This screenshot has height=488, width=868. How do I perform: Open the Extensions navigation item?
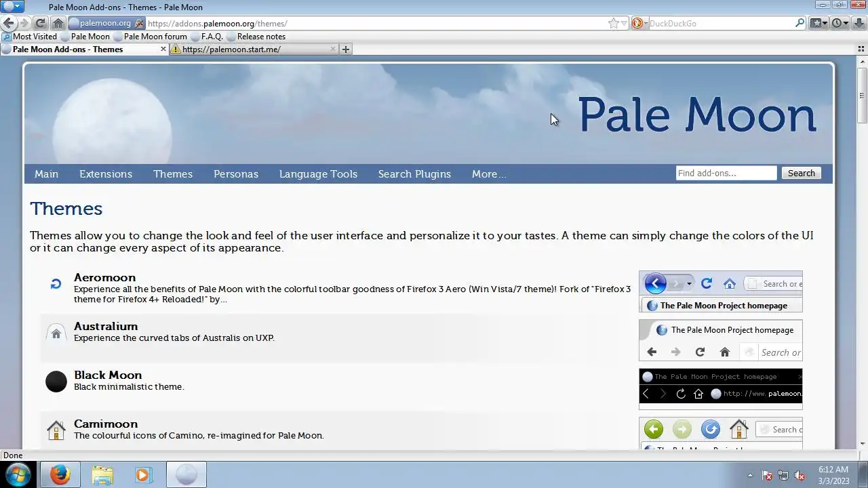tap(106, 174)
